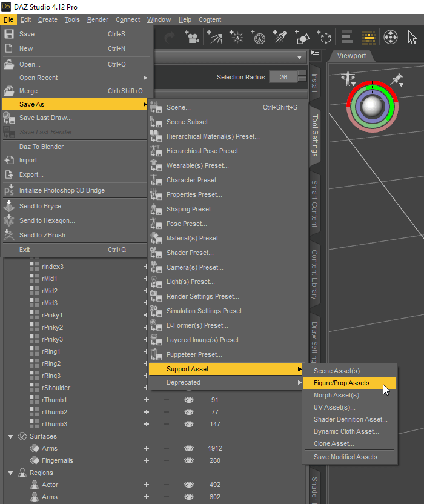Click the viewport view control ball
This screenshot has height=504, width=424.
click(x=373, y=107)
